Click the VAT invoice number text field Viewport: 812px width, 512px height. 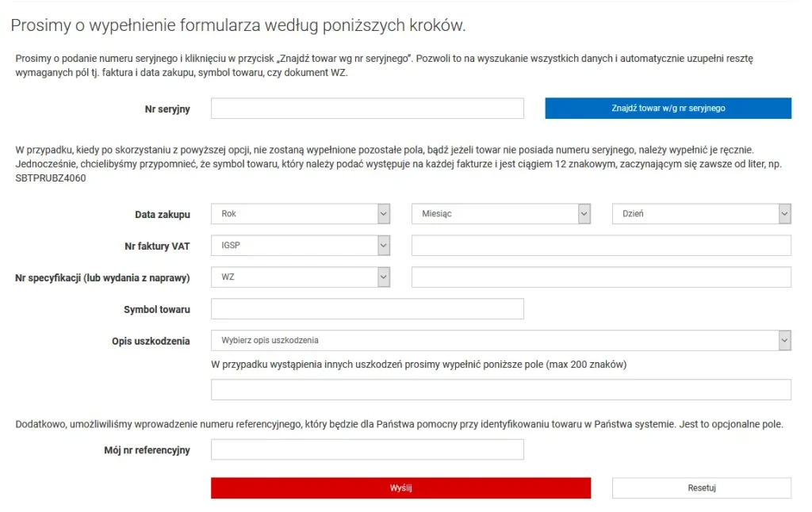coord(601,246)
